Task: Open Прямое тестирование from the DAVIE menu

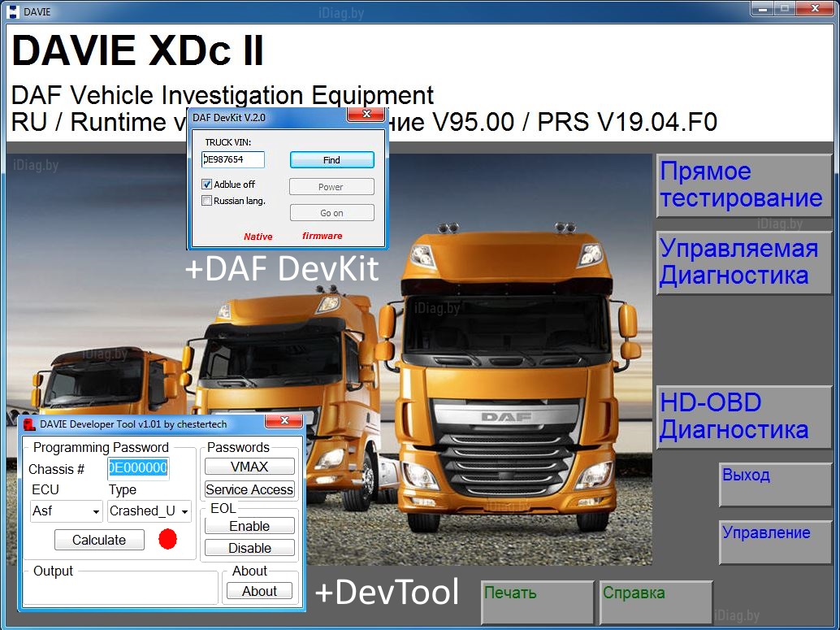Action: coord(743,185)
